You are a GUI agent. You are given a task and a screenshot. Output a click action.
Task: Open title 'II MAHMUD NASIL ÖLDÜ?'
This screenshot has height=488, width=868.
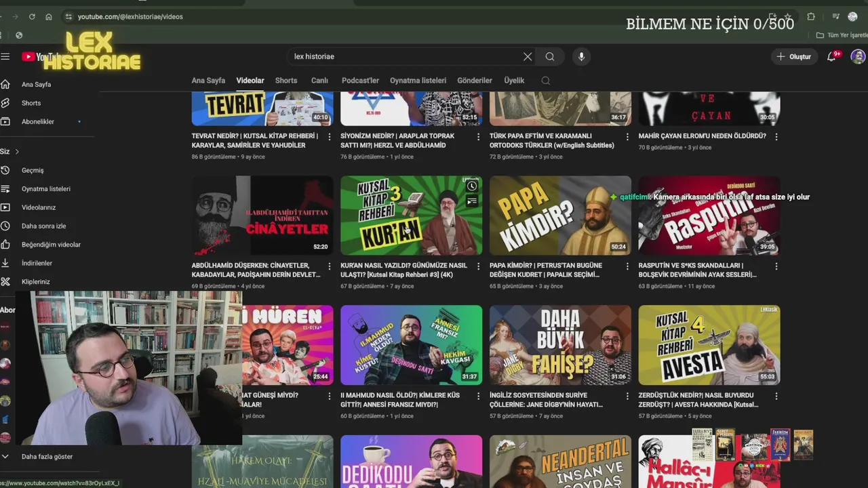(x=400, y=399)
